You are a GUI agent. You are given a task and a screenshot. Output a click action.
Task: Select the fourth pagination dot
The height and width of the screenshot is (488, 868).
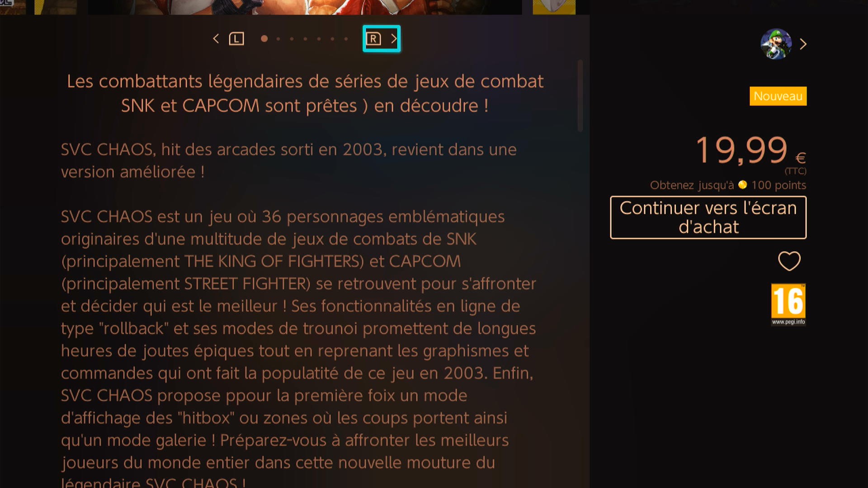point(305,39)
